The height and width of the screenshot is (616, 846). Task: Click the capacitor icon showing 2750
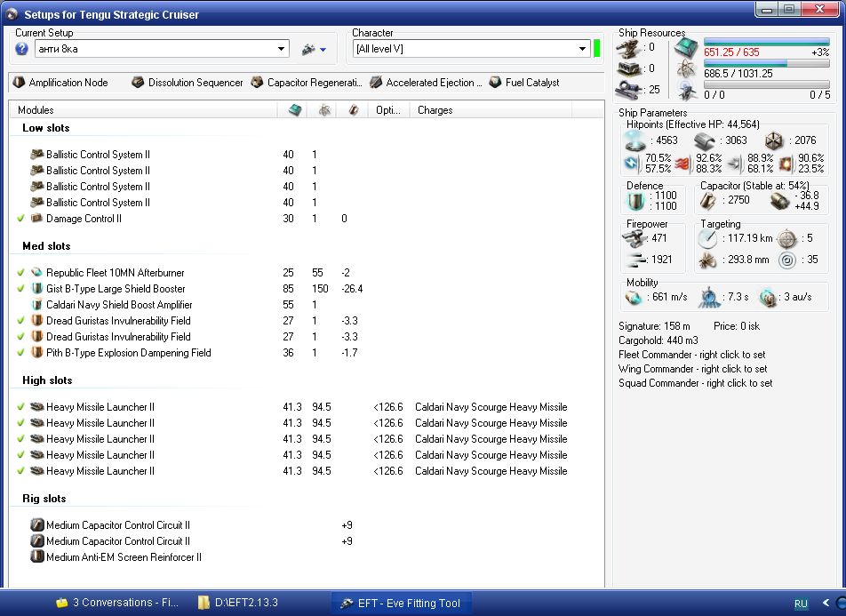pos(708,201)
